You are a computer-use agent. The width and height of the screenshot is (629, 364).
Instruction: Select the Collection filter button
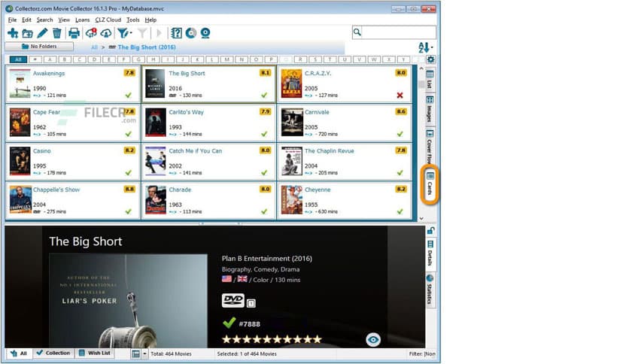[53, 353]
